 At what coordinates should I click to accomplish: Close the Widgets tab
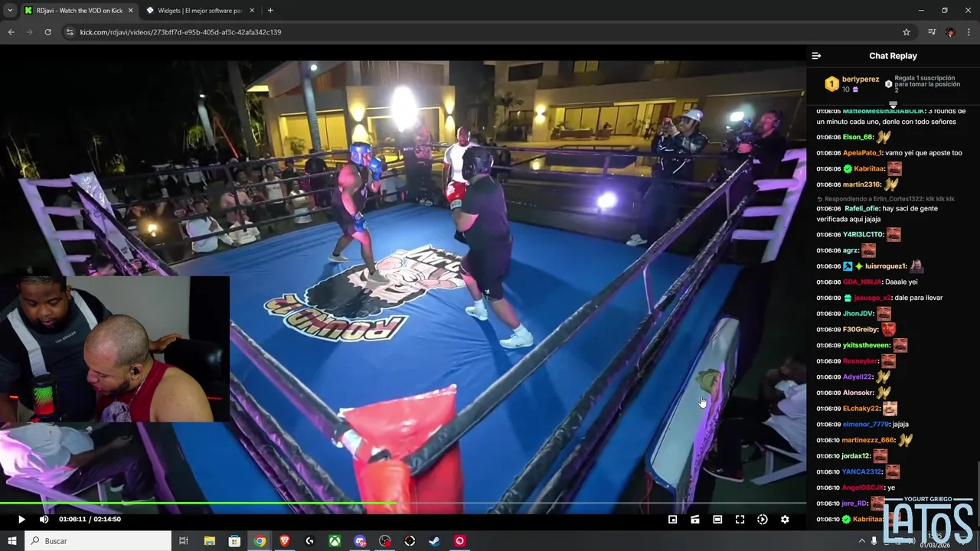click(252, 11)
